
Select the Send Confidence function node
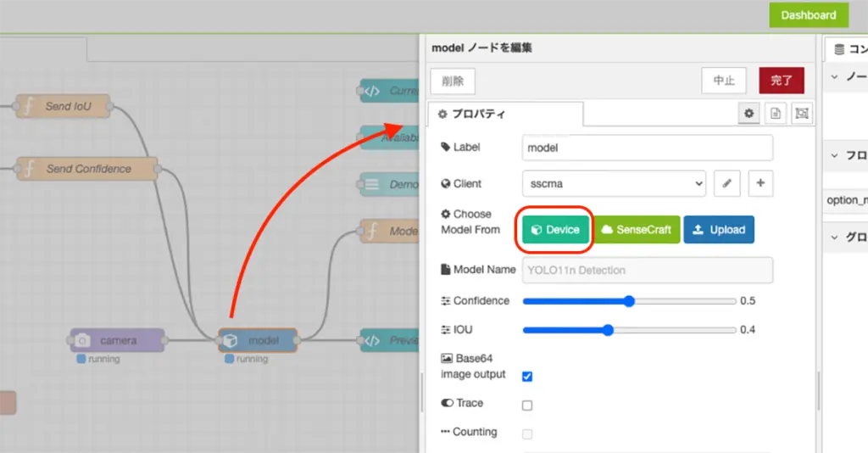coord(86,169)
